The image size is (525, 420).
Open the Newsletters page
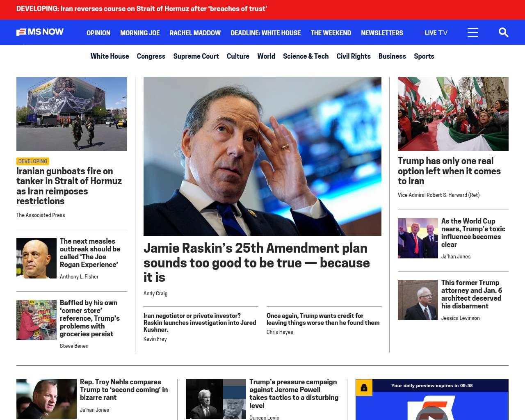click(382, 33)
